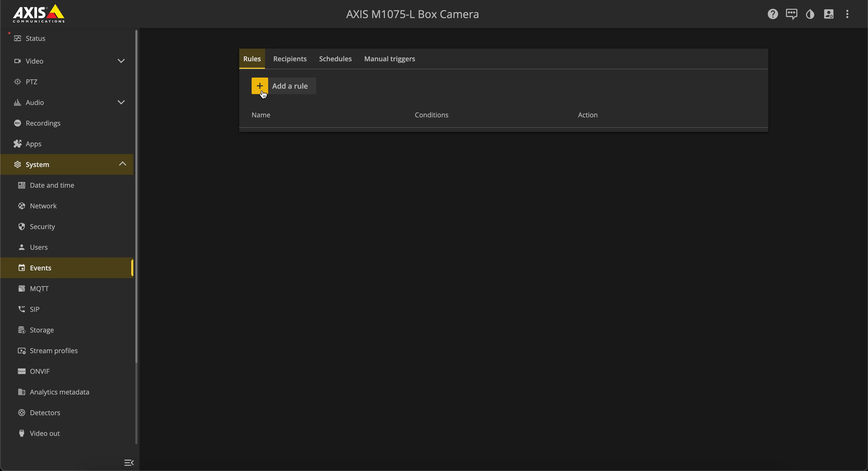Open the ONVIF settings
Image resolution: width=868 pixels, height=471 pixels.
tap(67, 371)
